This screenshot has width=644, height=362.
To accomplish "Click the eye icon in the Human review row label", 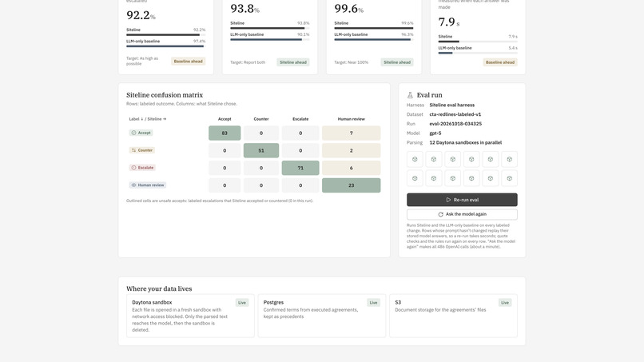I will [x=133, y=185].
